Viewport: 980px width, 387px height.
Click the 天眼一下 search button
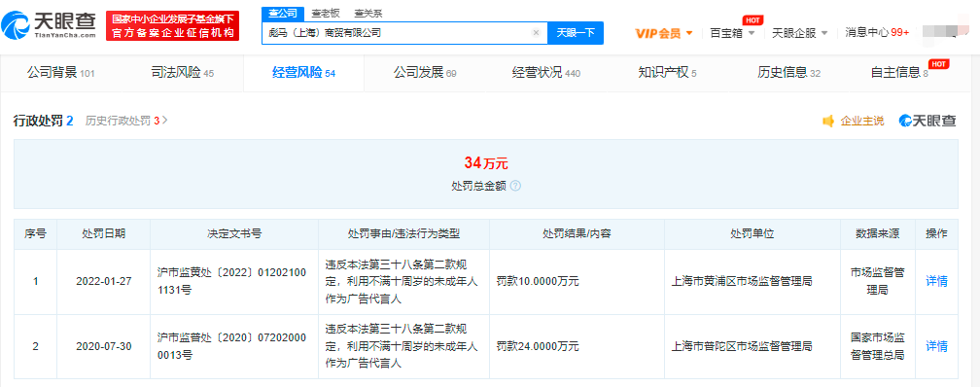tap(576, 33)
